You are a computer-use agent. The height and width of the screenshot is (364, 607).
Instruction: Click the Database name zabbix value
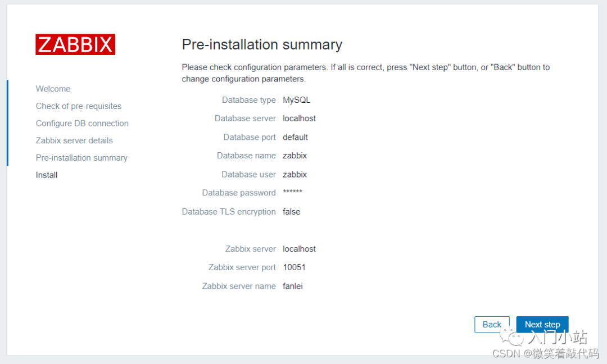coord(295,156)
